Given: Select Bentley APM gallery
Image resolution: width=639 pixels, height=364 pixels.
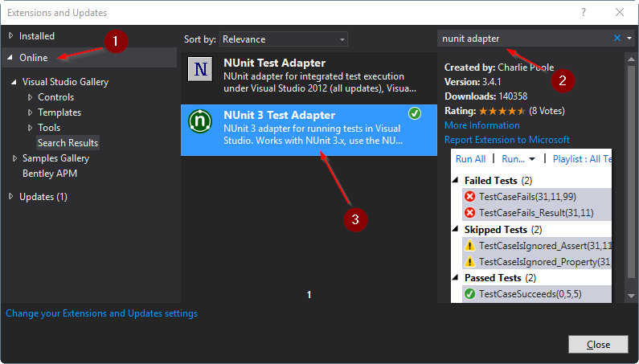Looking at the screenshot, I should pyautogui.click(x=50, y=174).
